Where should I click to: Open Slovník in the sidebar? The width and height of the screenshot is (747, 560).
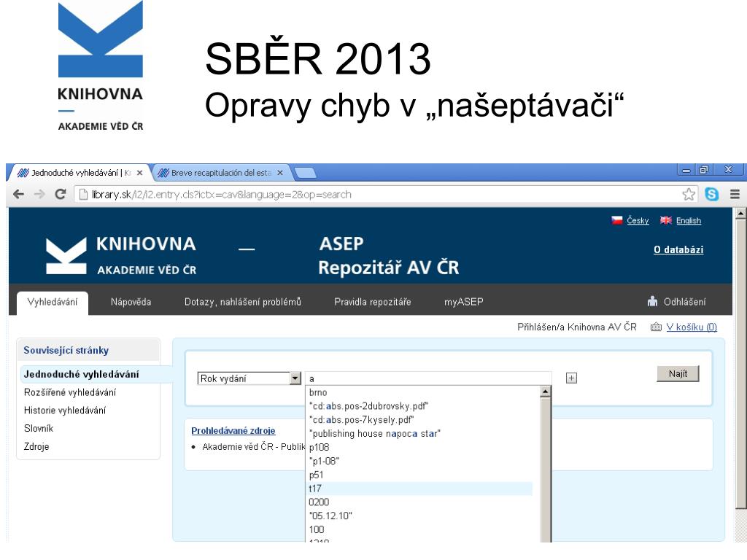tap(39, 429)
